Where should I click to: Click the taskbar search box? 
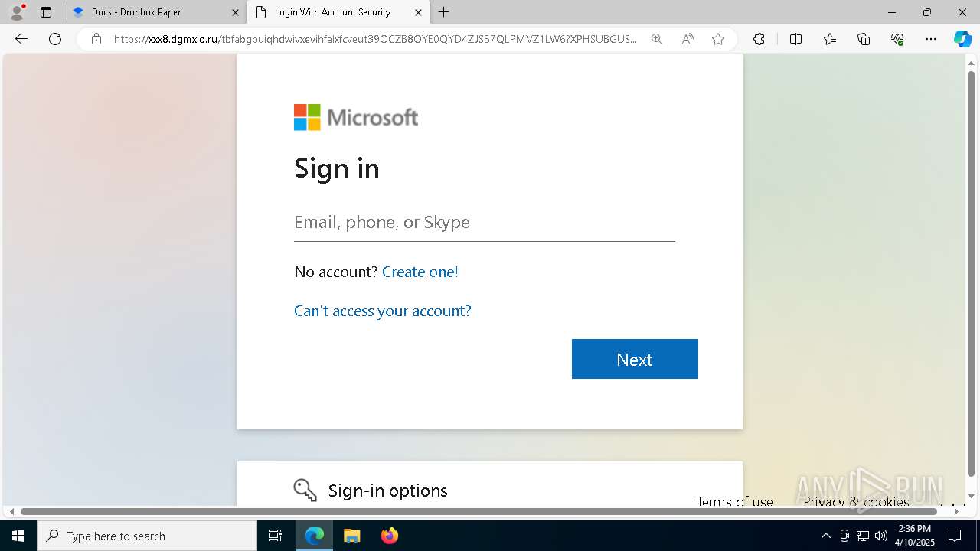click(147, 536)
